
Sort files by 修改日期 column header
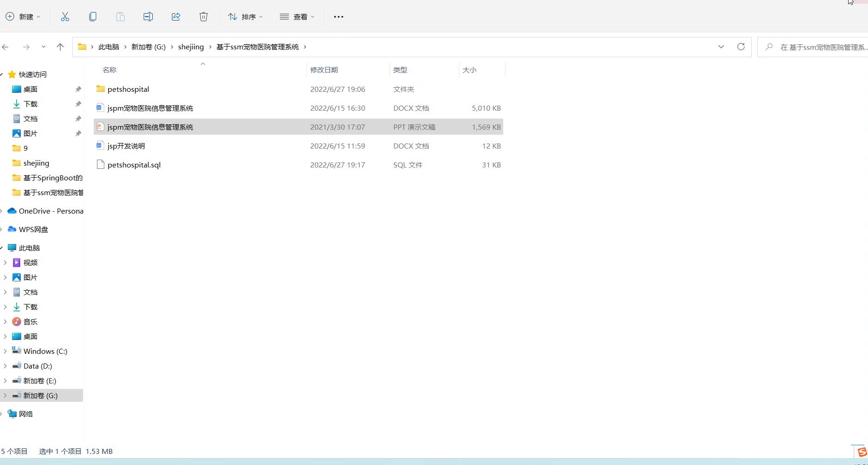[324, 70]
